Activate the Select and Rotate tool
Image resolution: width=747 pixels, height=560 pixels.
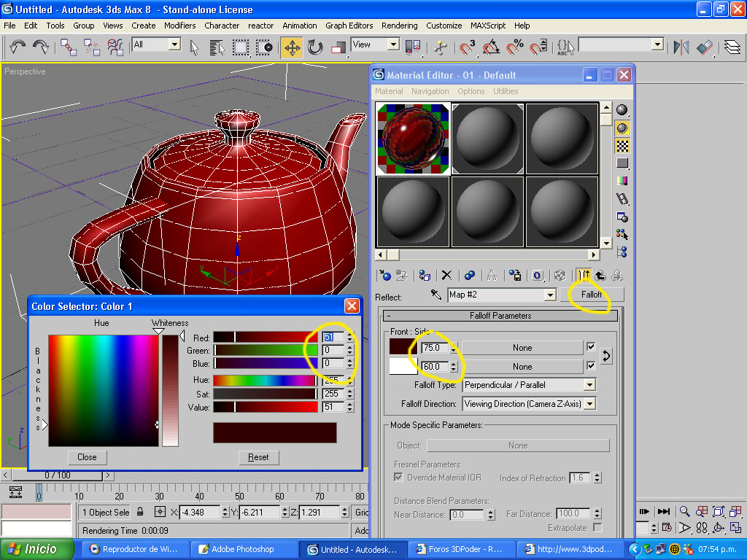tap(315, 47)
